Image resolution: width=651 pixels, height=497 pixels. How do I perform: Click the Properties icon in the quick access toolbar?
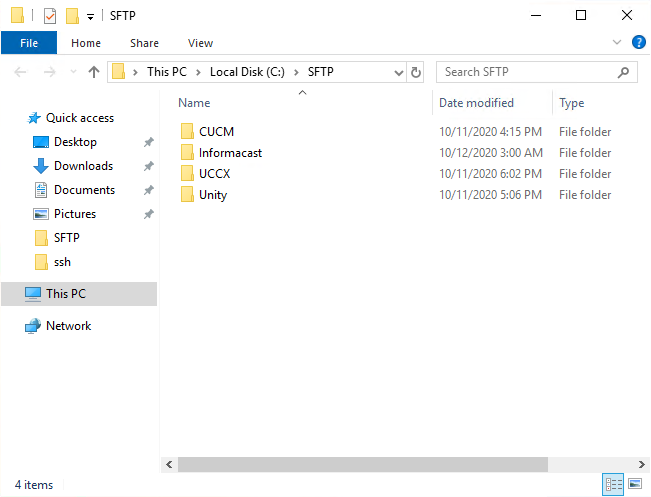tap(50, 16)
